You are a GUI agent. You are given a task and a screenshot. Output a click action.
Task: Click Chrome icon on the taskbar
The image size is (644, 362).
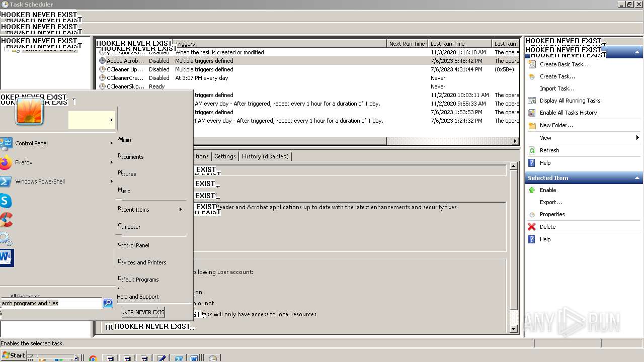(x=93, y=358)
